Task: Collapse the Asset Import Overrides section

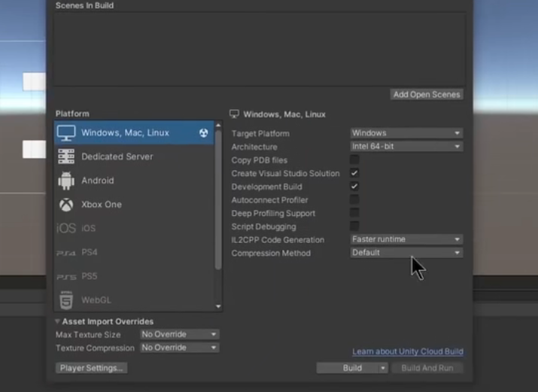Action: [x=59, y=321]
